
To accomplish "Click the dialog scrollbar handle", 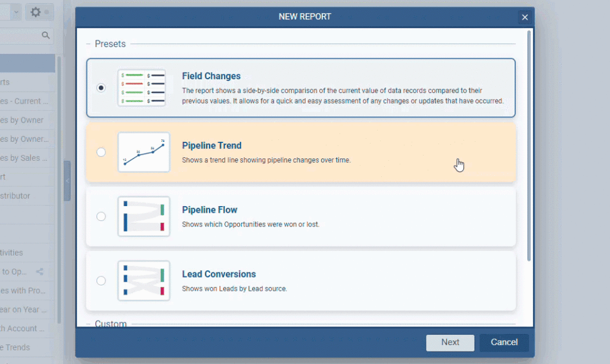I will pyautogui.click(x=528, y=149).
